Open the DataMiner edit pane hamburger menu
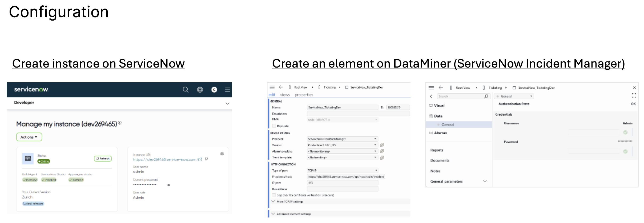Viewport: 644px width, 223px height. (x=272, y=87)
